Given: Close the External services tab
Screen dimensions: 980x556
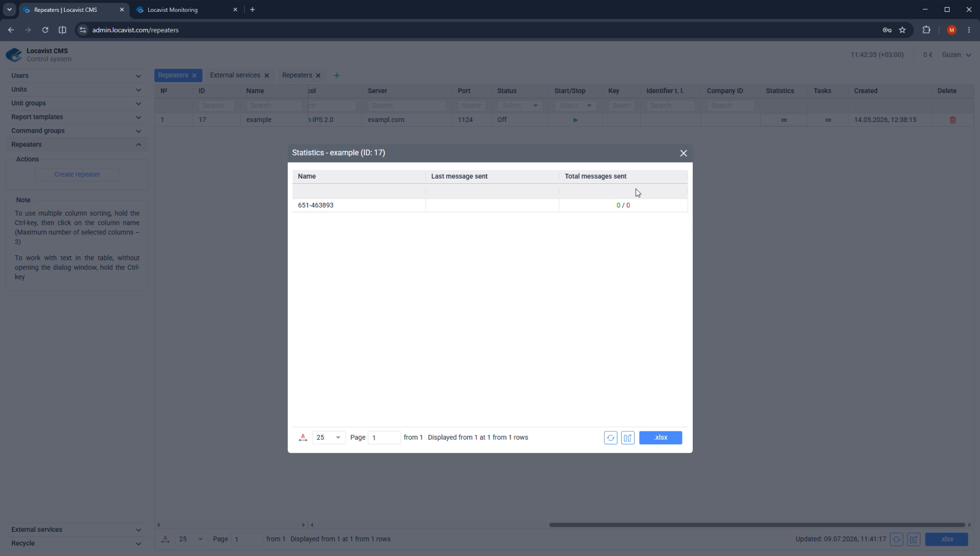Looking at the screenshot, I should (x=267, y=76).
